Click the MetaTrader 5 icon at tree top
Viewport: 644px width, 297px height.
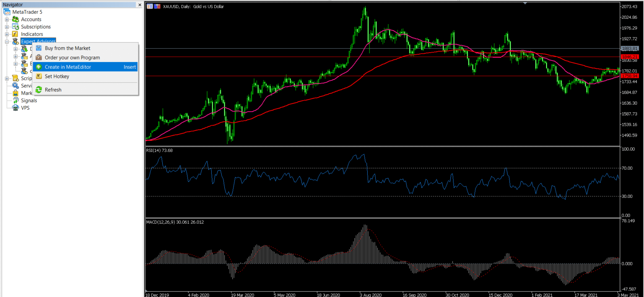[7, 12]
